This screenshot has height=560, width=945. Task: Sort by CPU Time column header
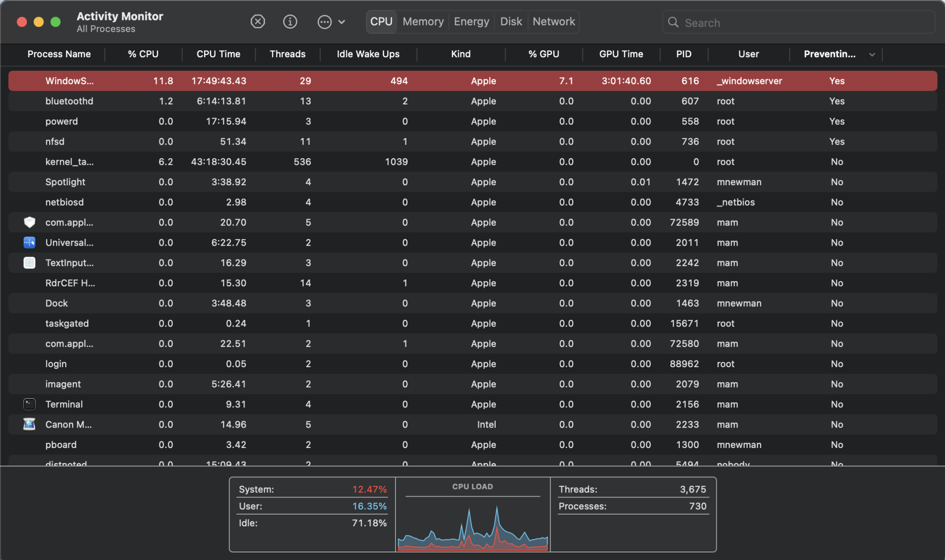pos(218,54)
